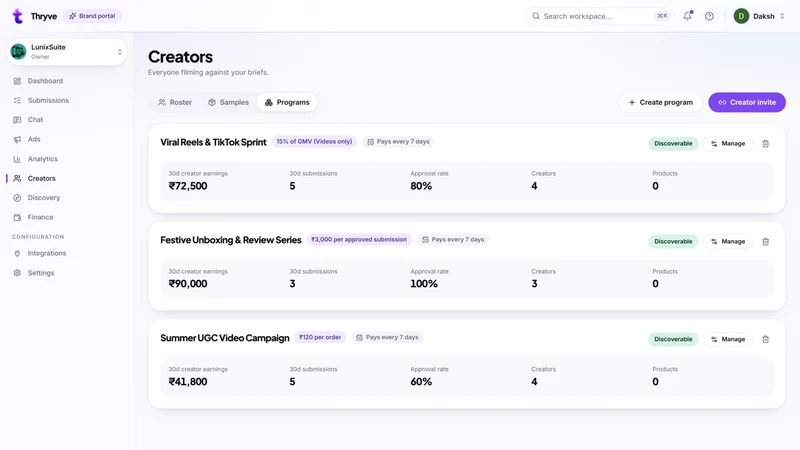Switch to the Samples tab

[228, 103]
